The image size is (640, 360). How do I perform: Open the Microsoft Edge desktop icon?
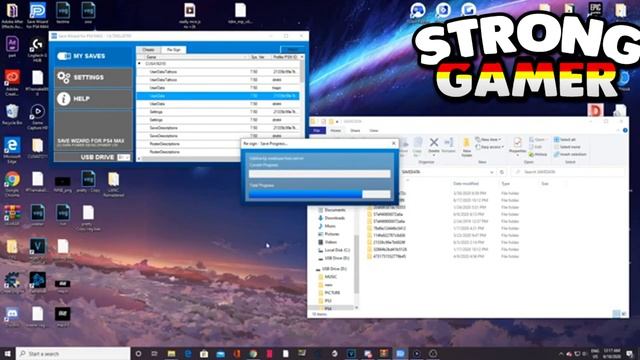[x=12, y=149]
